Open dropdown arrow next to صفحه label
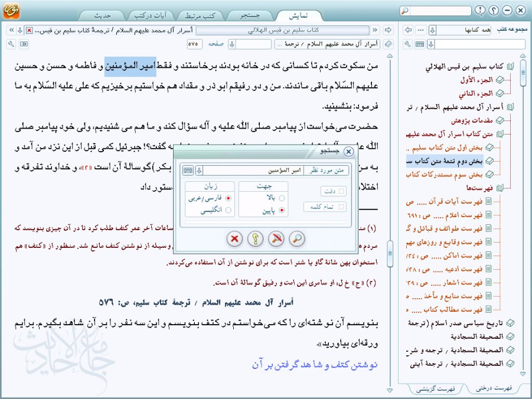 tap(231, 44)
